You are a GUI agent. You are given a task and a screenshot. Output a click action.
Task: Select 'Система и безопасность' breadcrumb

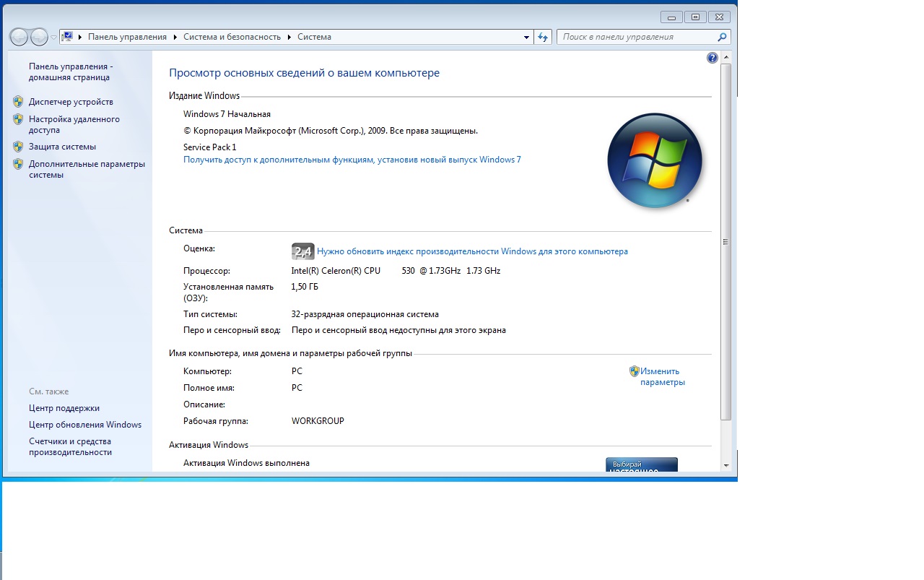pyautogui.click(x=232, y=37)
